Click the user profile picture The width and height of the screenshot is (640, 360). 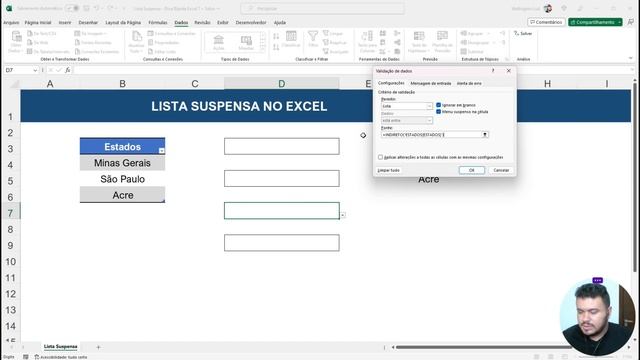(548, 8)
